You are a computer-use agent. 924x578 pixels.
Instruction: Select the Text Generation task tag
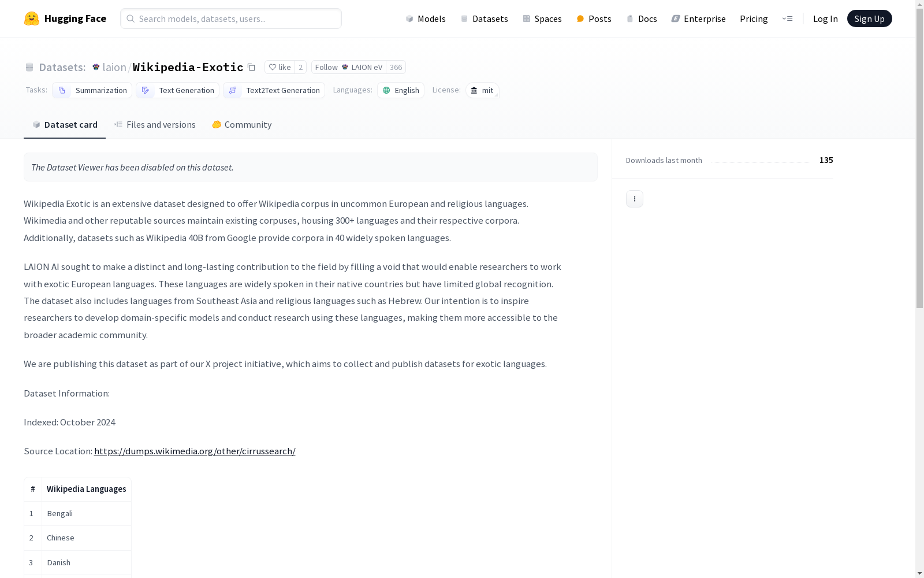(177, 90)
